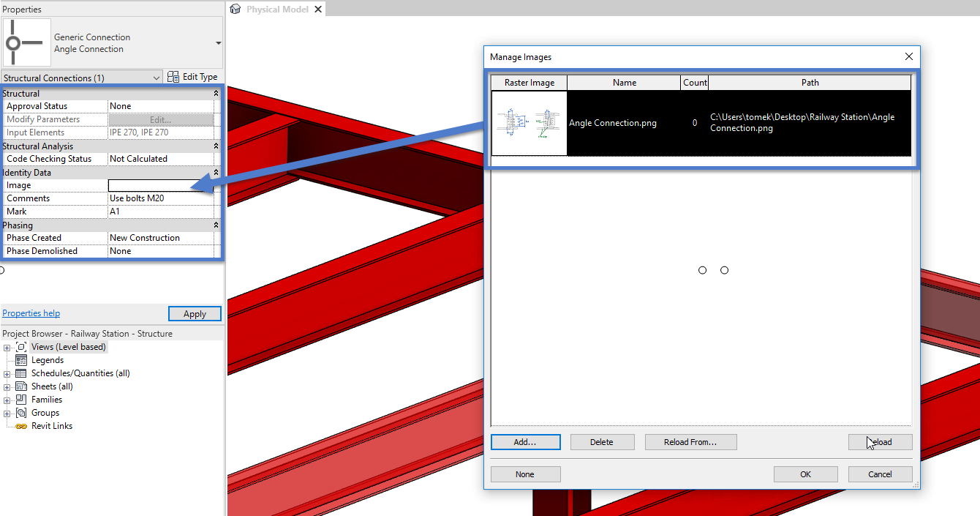Click the Apply button in Properties
Image resolution: width=980 pixels, height=516 pixels.
point(195,314)
